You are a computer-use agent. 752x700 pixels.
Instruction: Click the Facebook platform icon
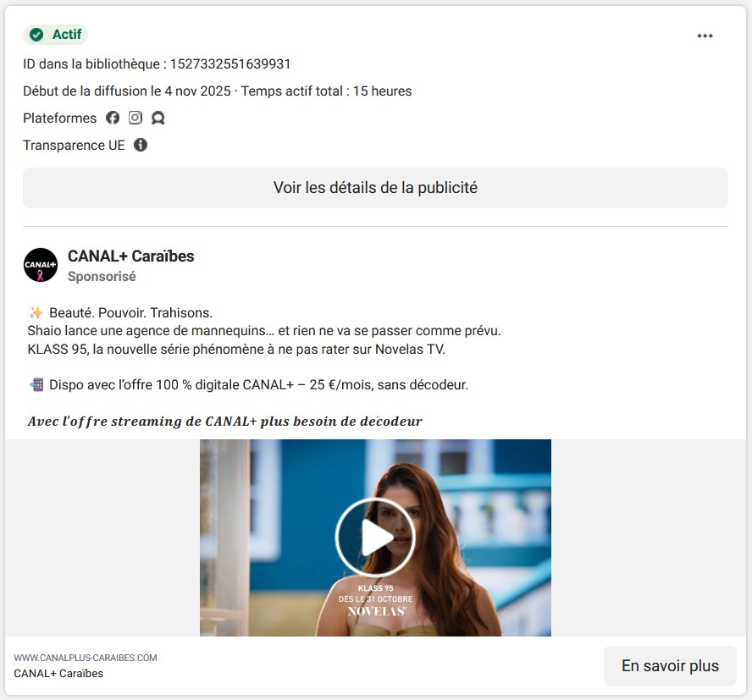tap(113, 118)
